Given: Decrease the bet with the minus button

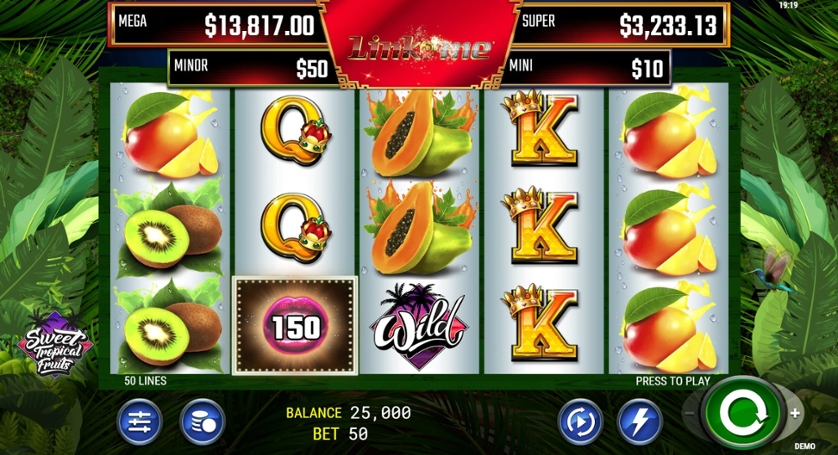Looking at the screenshot, I should click(690, 413).
